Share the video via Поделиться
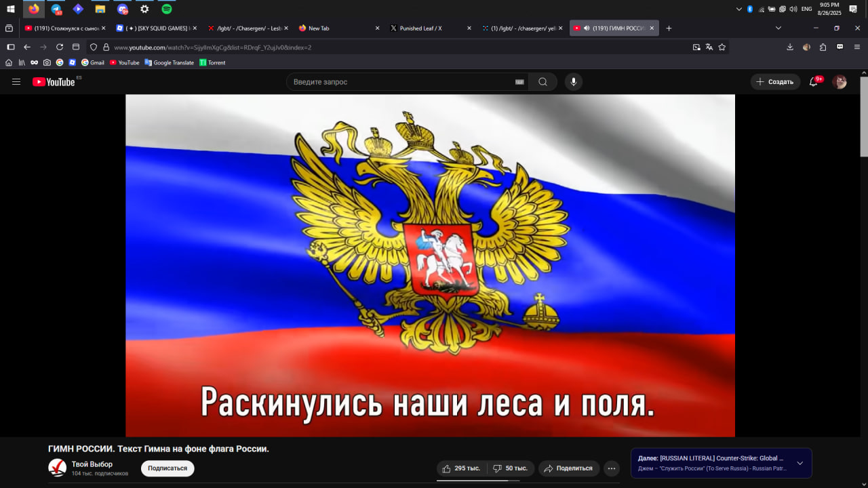This screenshot has width=868, height=488. (569, 468)
